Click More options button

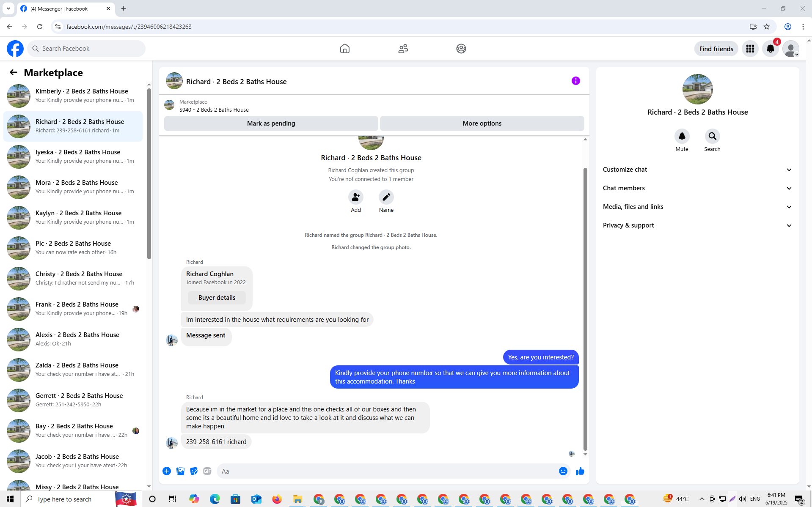click(x=482, y=123)
